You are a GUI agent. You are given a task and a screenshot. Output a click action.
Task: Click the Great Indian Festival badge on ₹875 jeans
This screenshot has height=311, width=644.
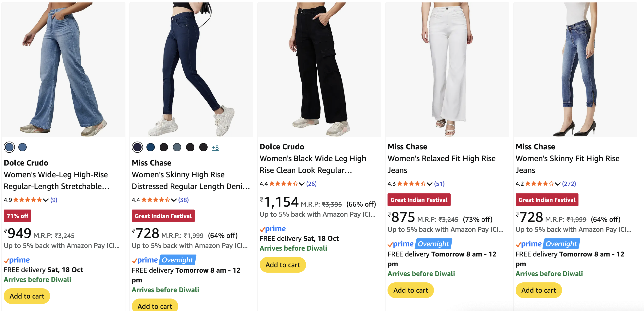(419, 200)
